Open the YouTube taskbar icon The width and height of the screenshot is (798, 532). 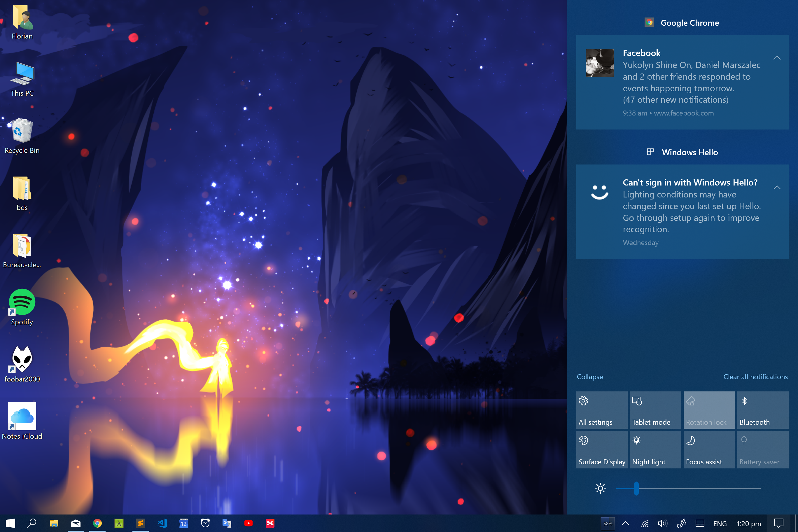coord(249,524)
